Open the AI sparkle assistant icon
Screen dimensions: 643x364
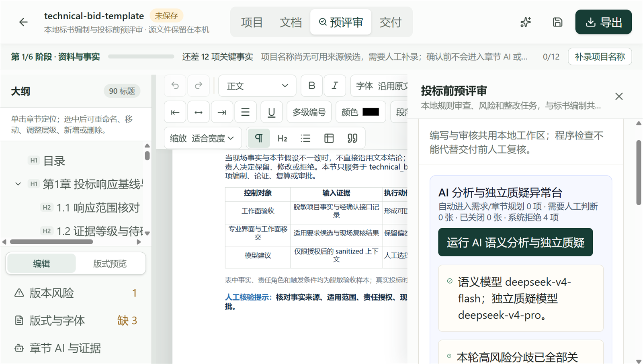coord(525,22)
